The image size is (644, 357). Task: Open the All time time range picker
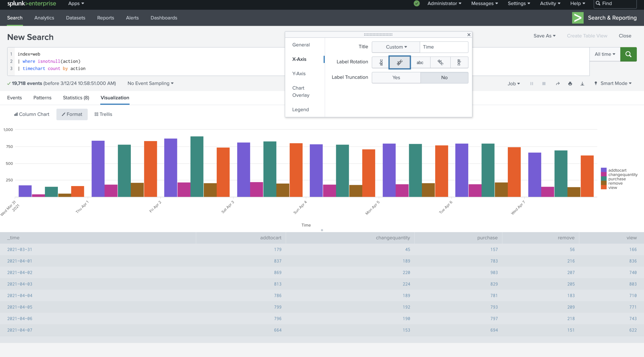[604, 54]
